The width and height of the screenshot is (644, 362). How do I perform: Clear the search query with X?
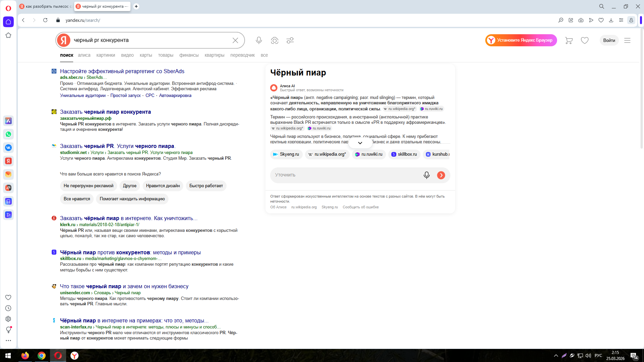[x=235, y=40]
